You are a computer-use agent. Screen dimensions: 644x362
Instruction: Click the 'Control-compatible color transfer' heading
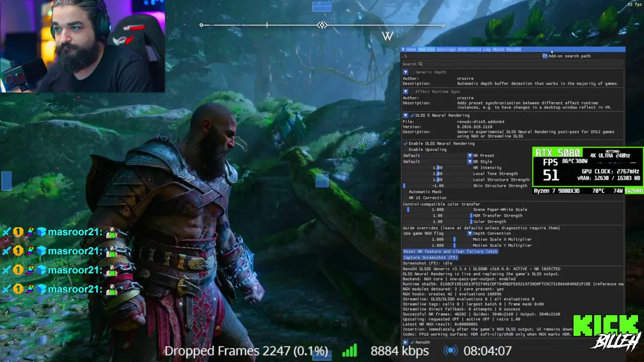tap(441, 204)
